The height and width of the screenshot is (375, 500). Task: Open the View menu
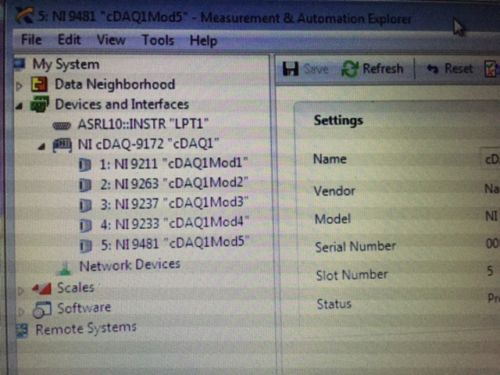(x=111, y=40)
